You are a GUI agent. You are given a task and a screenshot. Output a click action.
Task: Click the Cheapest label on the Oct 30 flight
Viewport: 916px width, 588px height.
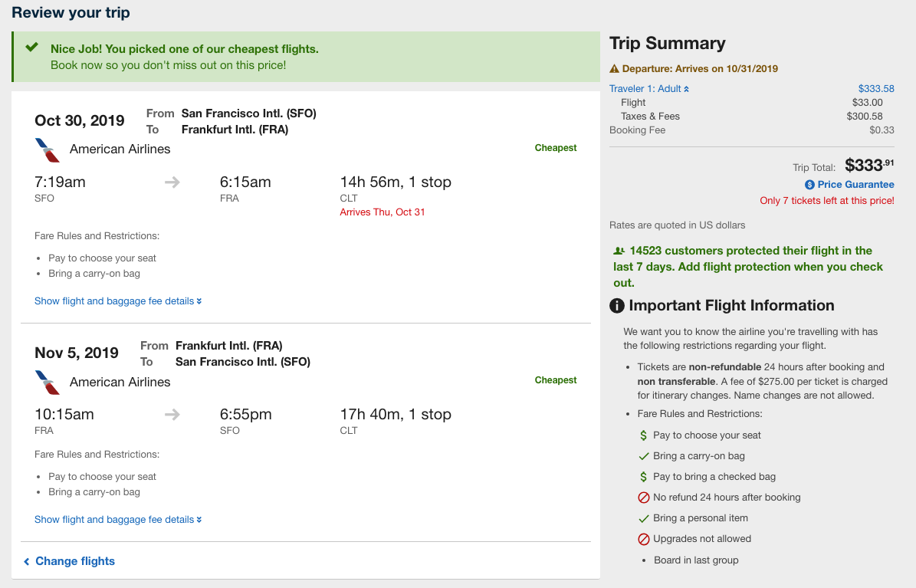[x=556, y=148]
